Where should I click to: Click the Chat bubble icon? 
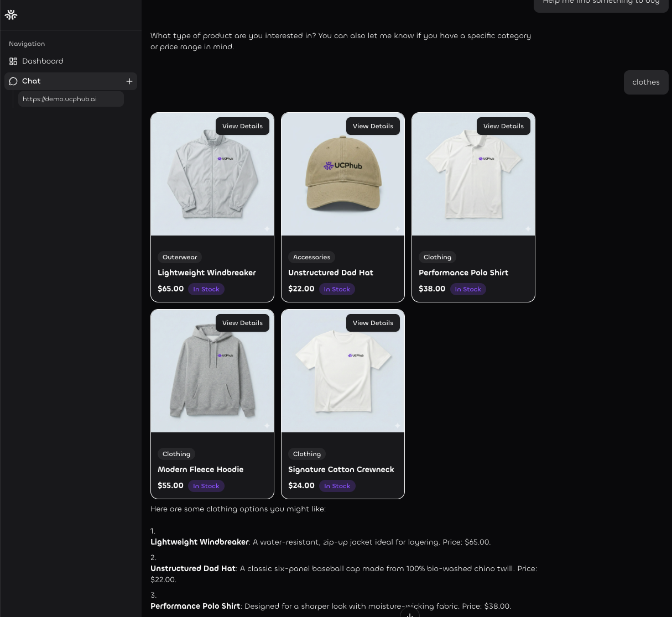click(13, 81)
